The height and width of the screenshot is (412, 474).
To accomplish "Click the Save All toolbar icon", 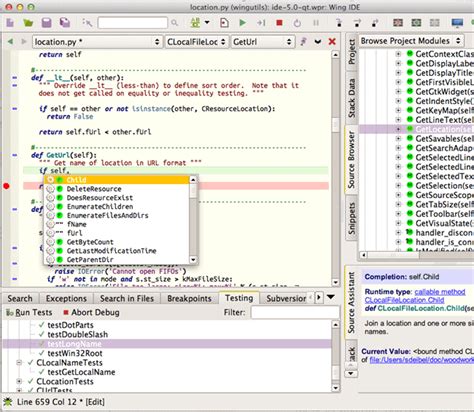I will pyautogui.click(x=65, y=23).
